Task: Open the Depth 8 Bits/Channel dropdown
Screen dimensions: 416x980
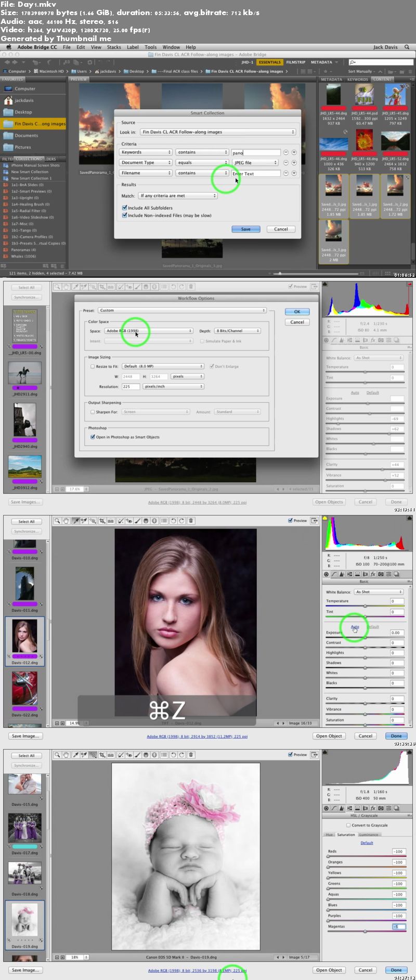Action: click(x=237, y=331)
